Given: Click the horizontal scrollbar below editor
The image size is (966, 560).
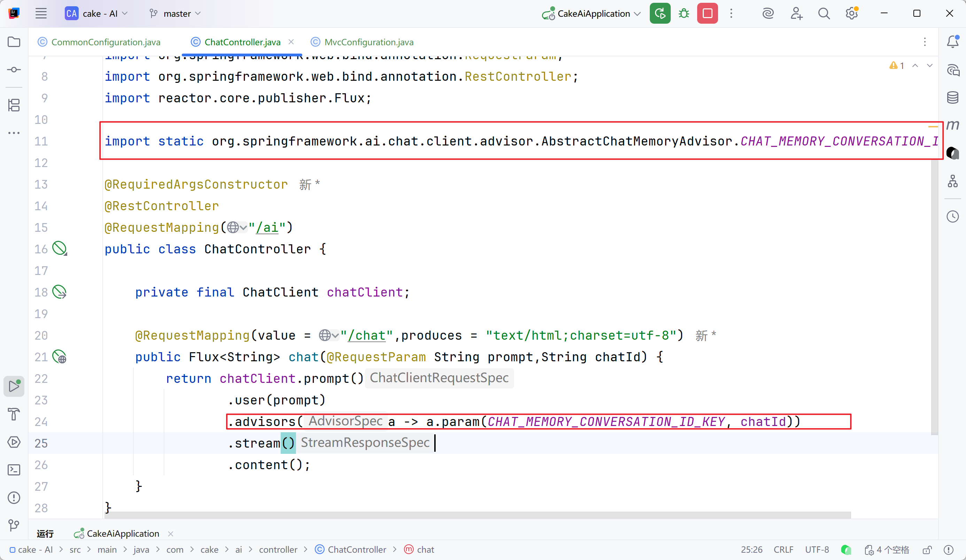Looking at the screenshot, I should [477, 515].
